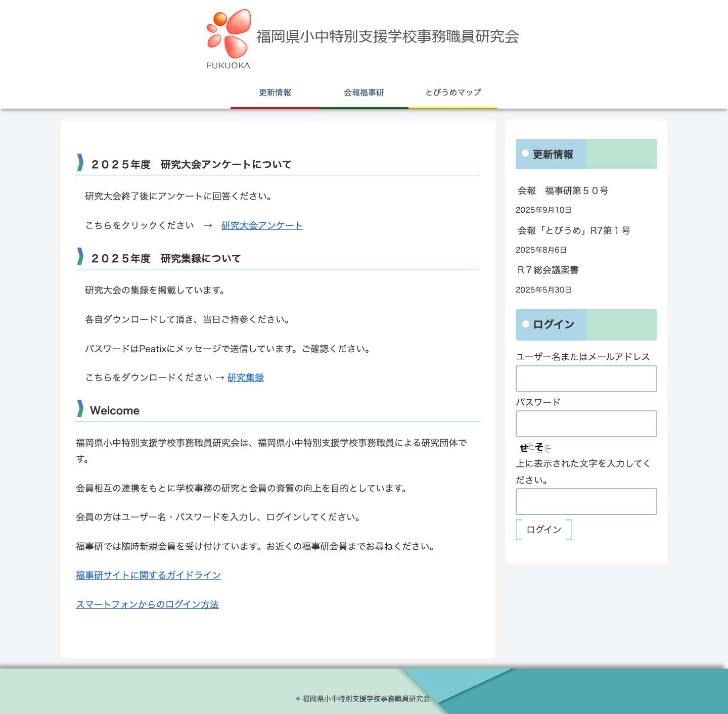Click the パスワード input field
Screen dimensions: 728x714
pyautogui.click(x=585, y=423)
